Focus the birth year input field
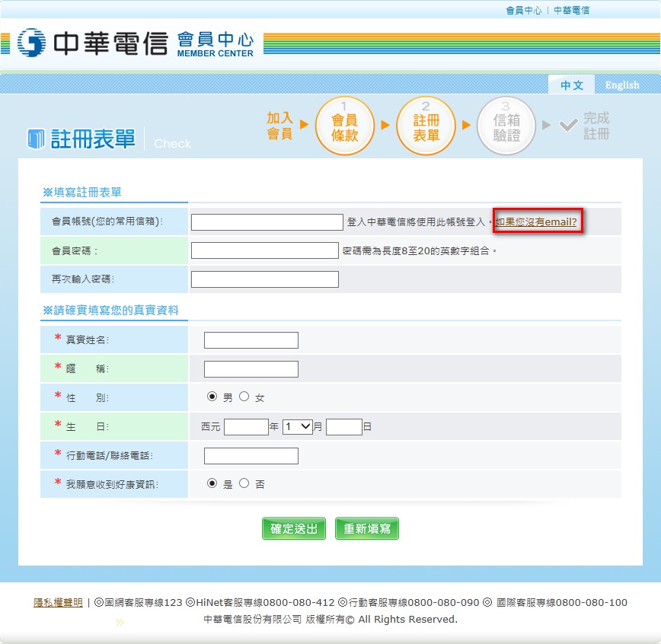Image resolution: width=661 pixels, height=644 pixels. pyautogui.click(x=246, y=427)
